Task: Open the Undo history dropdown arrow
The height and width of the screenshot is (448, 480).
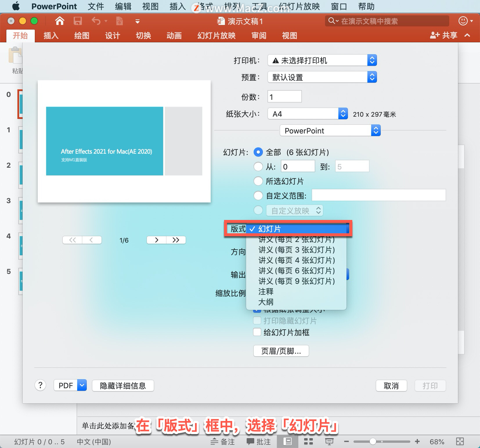Action: click(106, 21)
